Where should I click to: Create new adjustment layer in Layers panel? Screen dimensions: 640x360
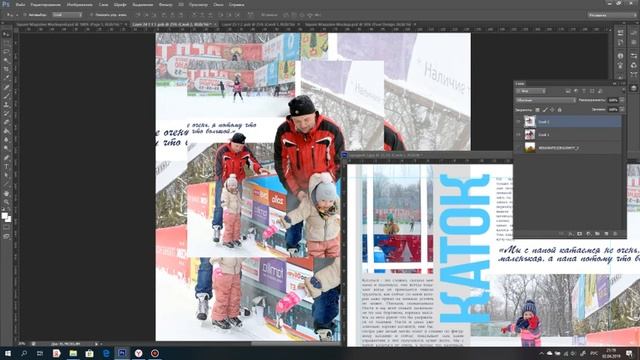point(588,233)
